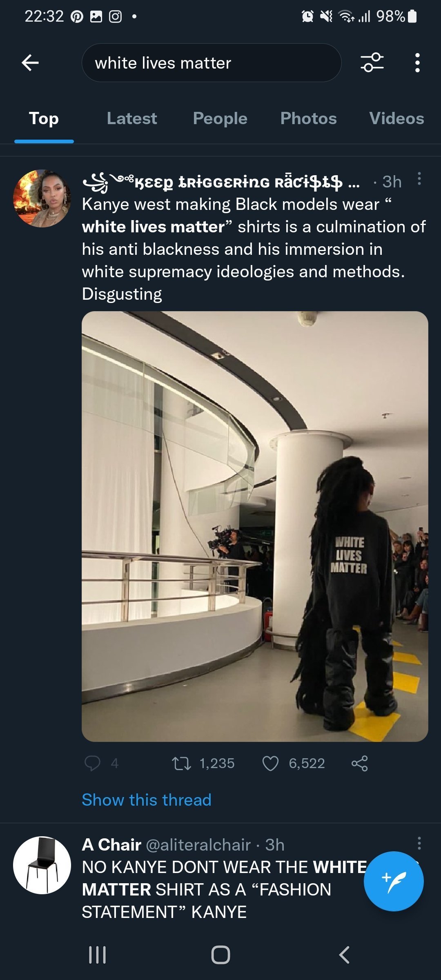Viewport: 441px width, 980px height.
Task: Open the Photos tab
Action: tap(308, 118)
